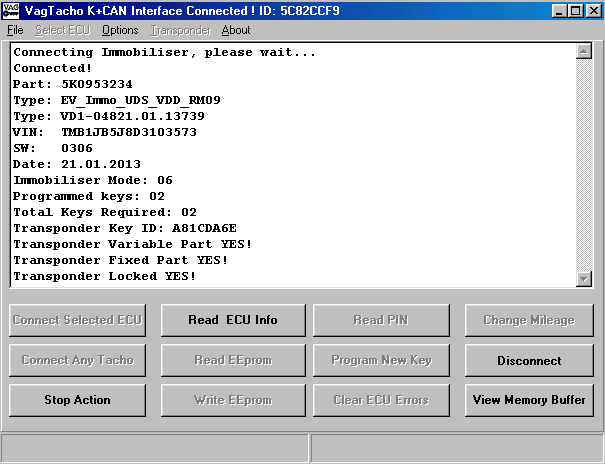
Task: Click the 'Transponder Variable Part YES!' line
Action: (133, 244)
